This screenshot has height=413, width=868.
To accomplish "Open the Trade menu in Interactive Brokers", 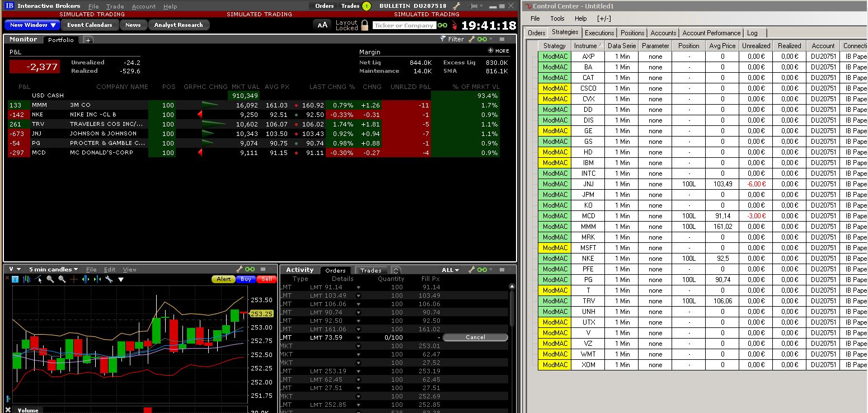I will tap(115, 6).
